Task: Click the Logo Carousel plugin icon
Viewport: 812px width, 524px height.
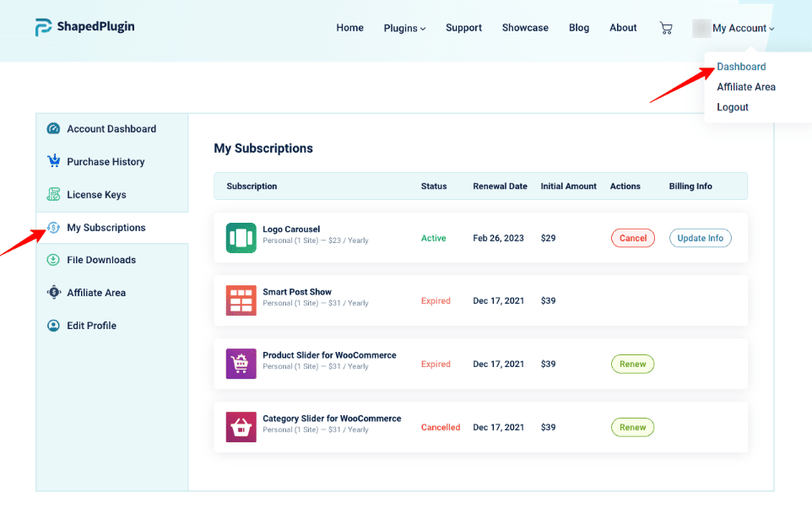Action: point(241,238)
